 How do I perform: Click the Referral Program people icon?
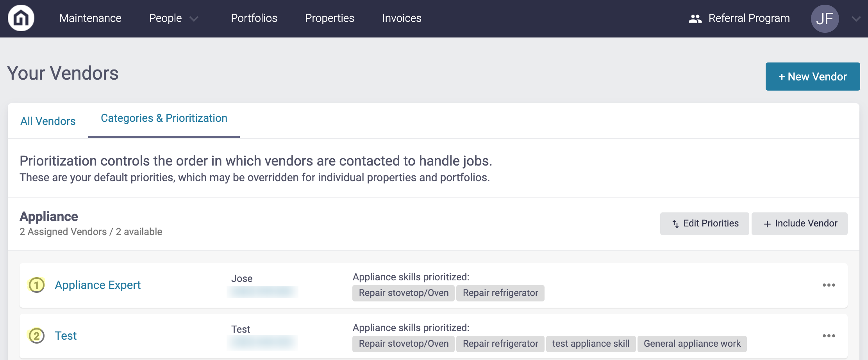695,18
